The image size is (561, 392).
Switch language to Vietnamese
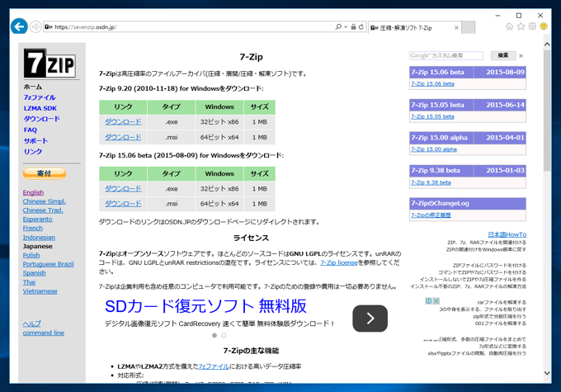point(40,291)
